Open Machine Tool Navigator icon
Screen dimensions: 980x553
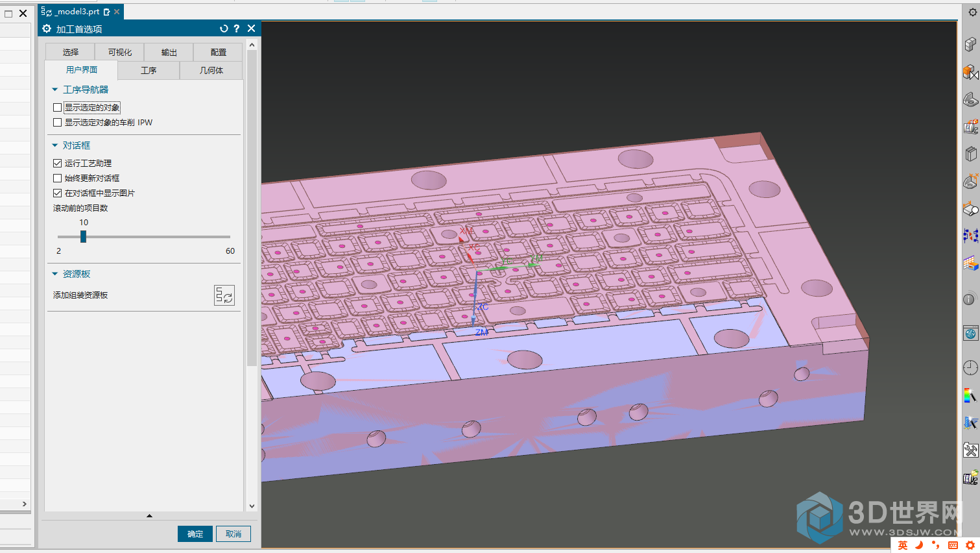click(x=970, y=127)
